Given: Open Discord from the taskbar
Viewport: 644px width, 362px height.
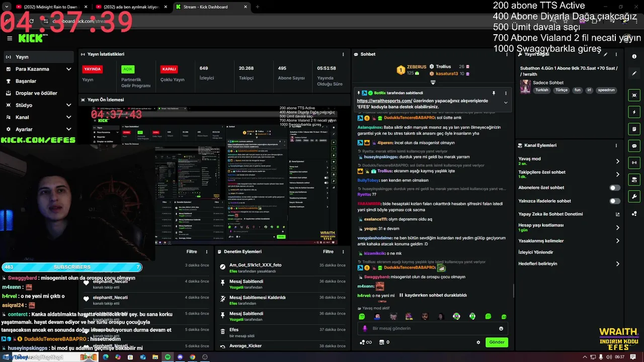Looking at the screenshot, I should click(x=180, y=357).
